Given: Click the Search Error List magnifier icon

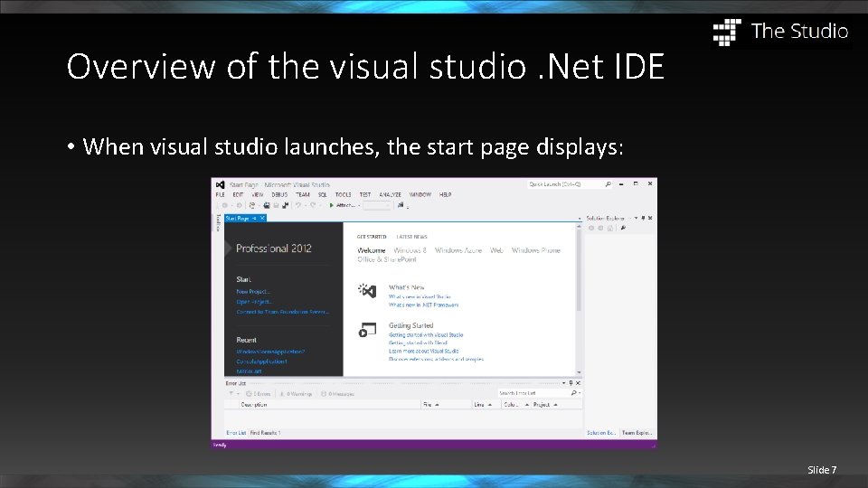Looking at the screenshot, I should (x=573, y=393).
